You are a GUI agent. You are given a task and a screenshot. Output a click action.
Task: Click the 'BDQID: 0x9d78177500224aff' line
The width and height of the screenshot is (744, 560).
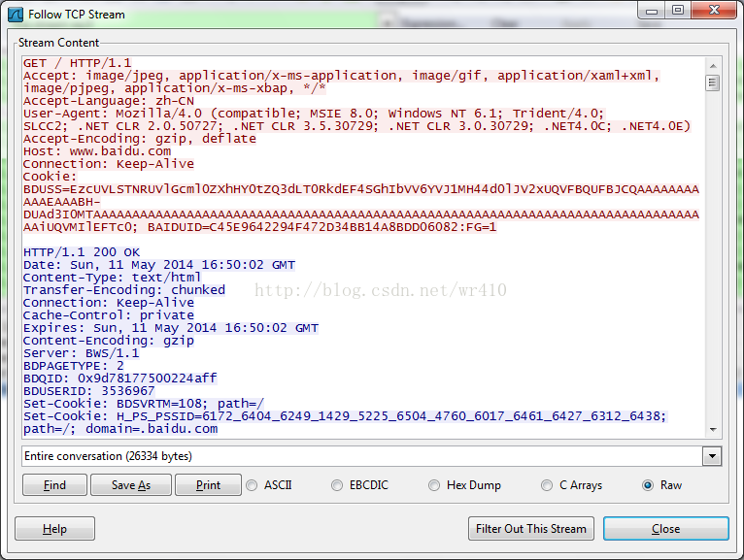click(x=120, y=378)
